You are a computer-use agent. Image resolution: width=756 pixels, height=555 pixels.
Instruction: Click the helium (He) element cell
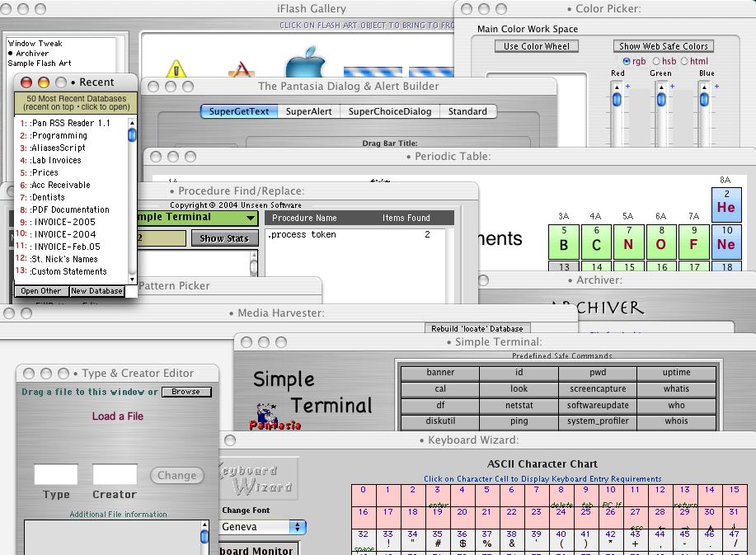tap(725, 204)
